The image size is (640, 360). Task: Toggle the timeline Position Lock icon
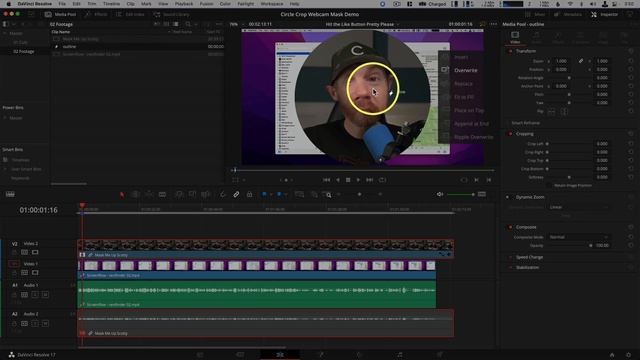point(249,195)
